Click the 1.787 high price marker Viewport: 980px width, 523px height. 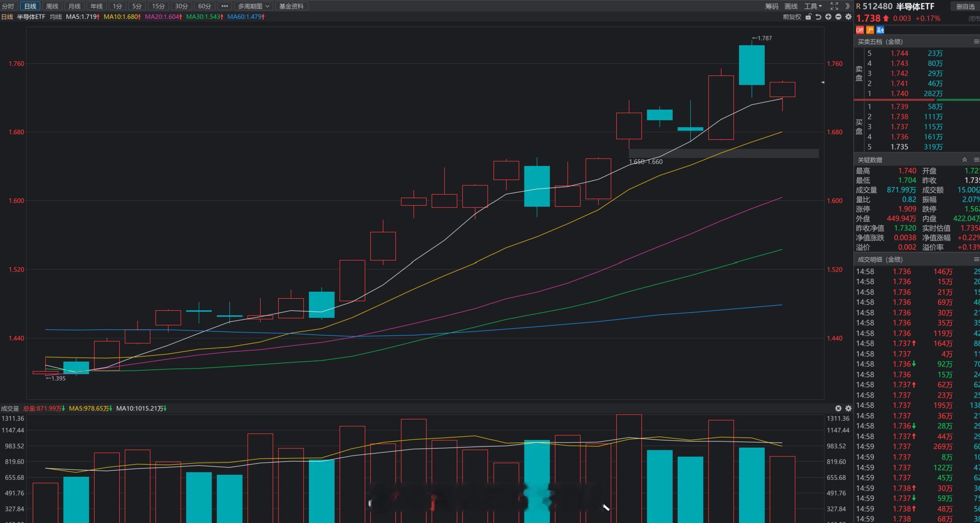(762, 38)
